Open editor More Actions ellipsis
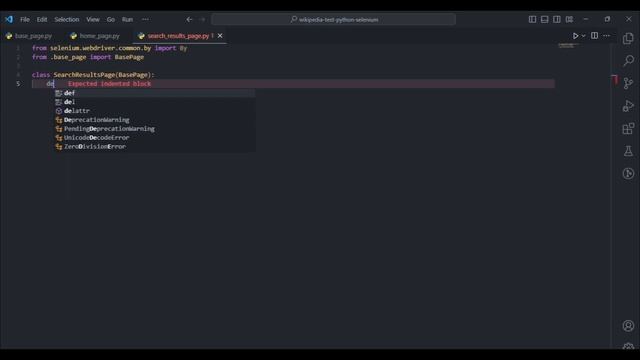Viewport: 640px width, 360px height. pyautogui.click(x=607, y=36)
